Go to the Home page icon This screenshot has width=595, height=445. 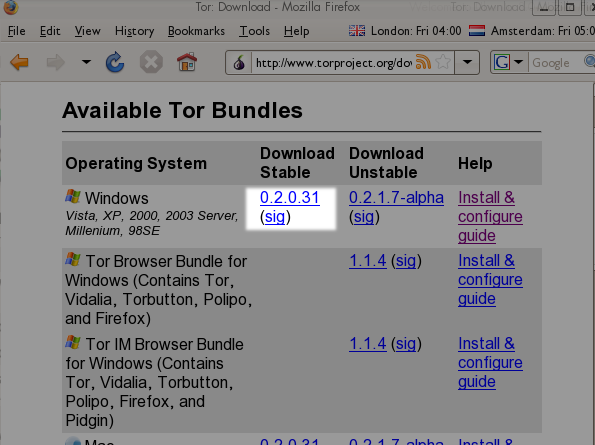(x=187, y=62)
